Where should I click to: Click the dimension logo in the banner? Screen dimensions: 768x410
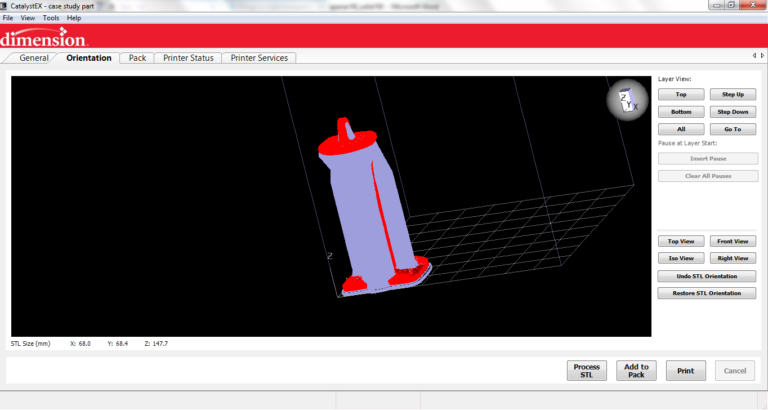[44, 37]
